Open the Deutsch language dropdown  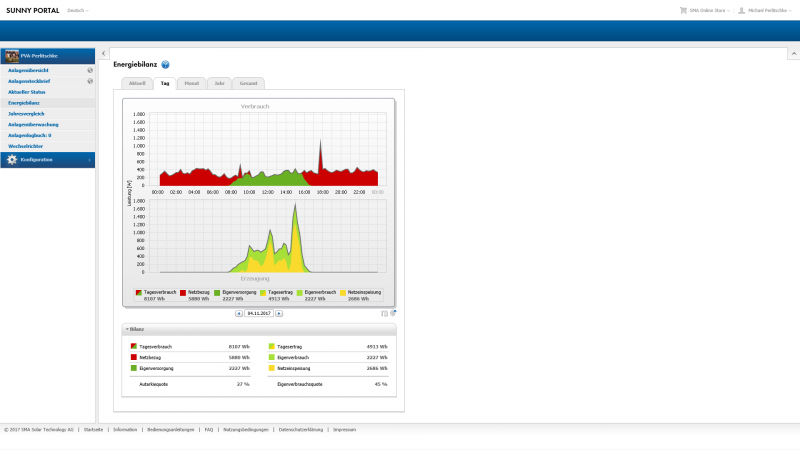pyautogui.click(x=78, y=10)
